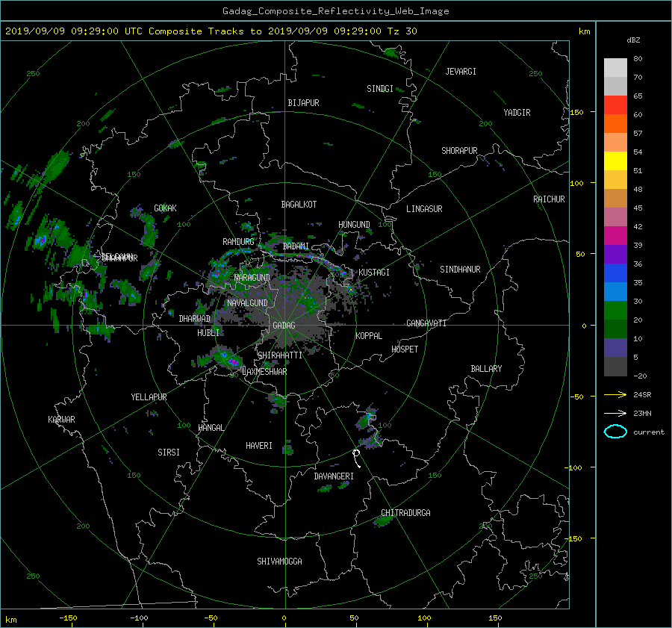Click the RAICHUR label

point(549,199)
